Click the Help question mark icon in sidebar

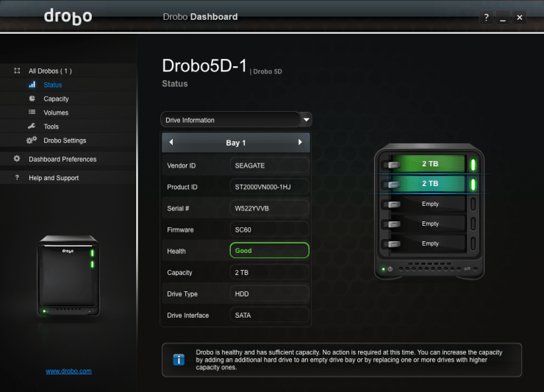point(17,177)
